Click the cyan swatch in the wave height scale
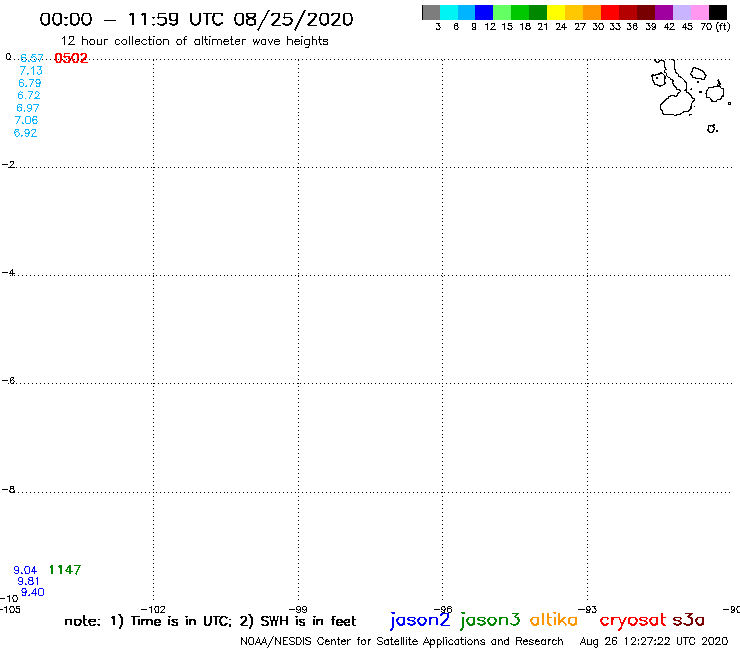This screenshot has height=650, width=740. (449, 12)
